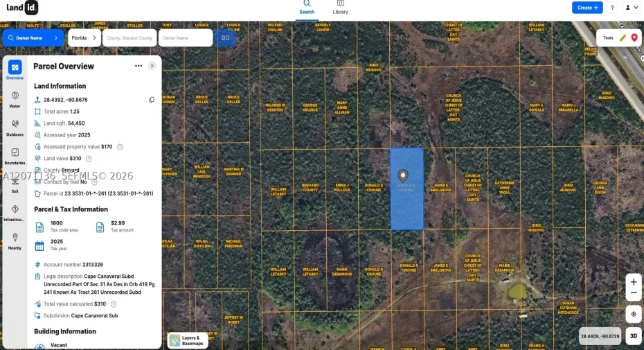The image size is (644, 350).
Task: Open the Owner Name search type dropdown
Action: (x=33, y=38)
